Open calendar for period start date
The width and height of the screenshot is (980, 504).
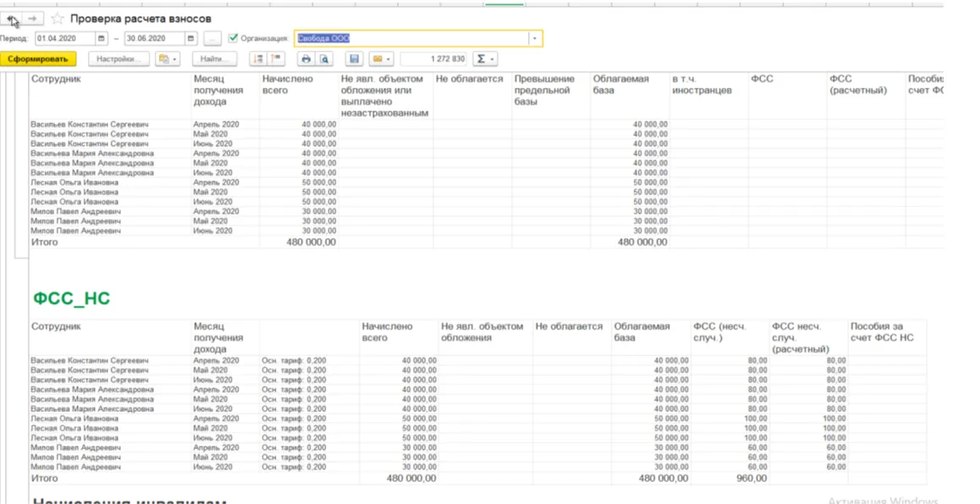[101, 39]
